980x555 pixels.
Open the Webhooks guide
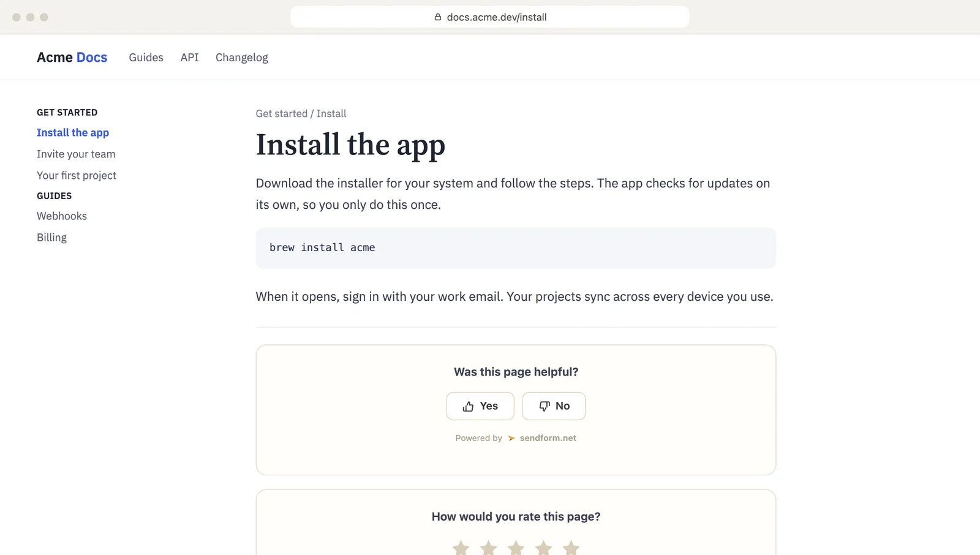(x=62, y=216)
